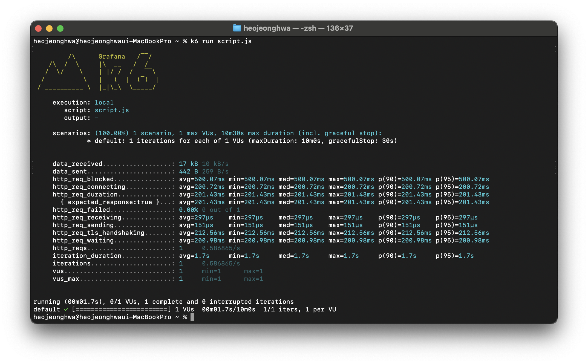Screen dimensions: 588x364
Task: Click the iteration_duration avg value 1.7s
Action: (x=202, y=256)
